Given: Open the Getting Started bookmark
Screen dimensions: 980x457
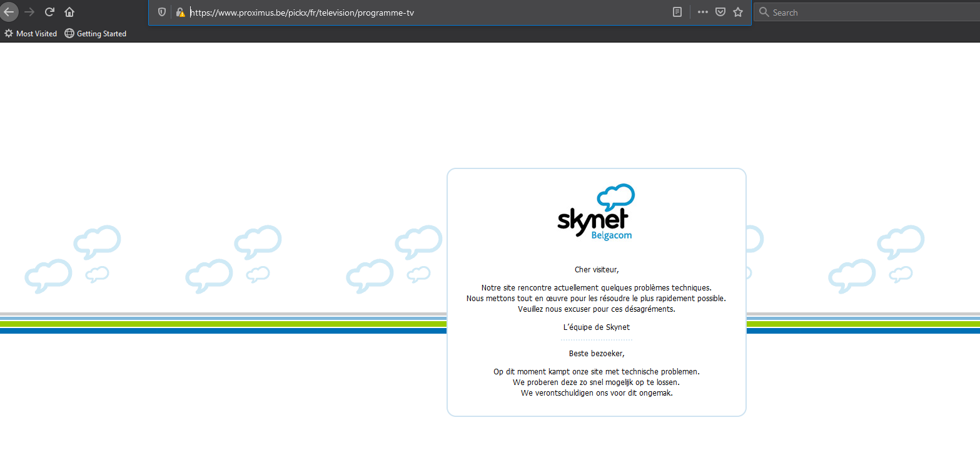Looking at the screenshot, I should pyautogui.click(x=96, y=34).
